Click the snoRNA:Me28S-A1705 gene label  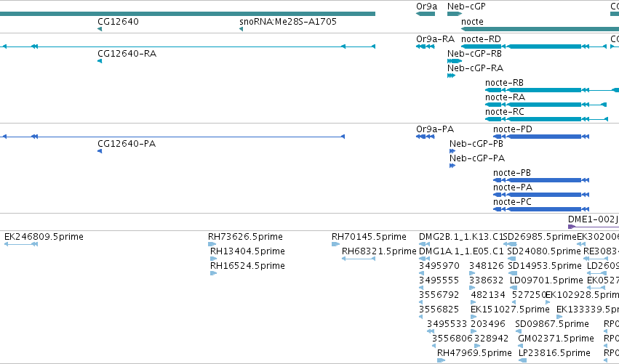288,22
